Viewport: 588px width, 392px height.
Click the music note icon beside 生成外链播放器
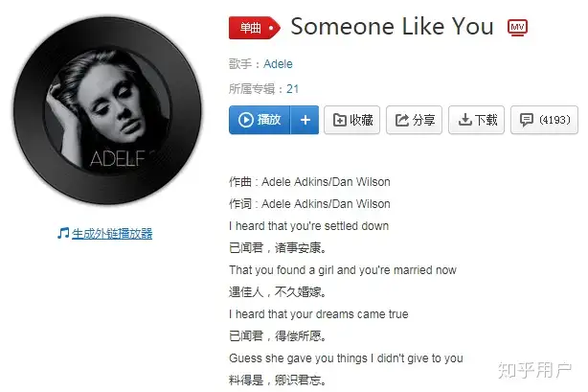coord(63,233)
